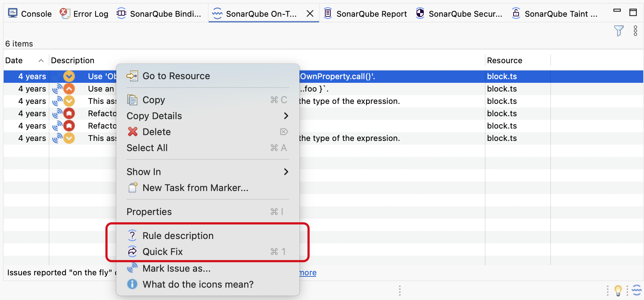Click the Mark Issue as icon

[x=132, y=268]
